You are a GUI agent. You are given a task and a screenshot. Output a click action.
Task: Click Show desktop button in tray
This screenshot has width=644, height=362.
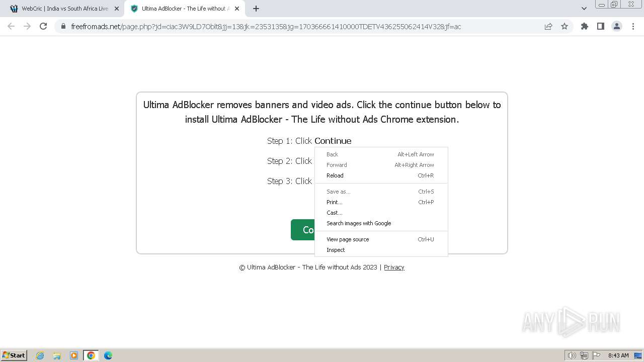coord(637,355)
